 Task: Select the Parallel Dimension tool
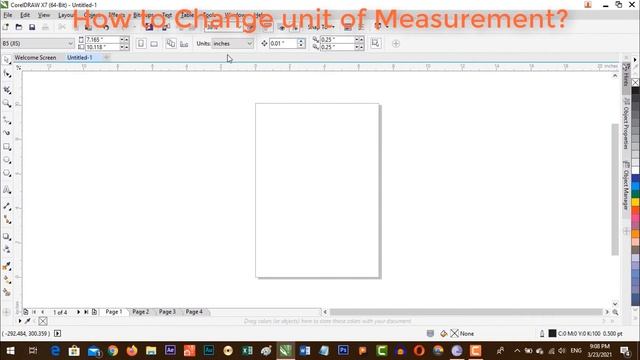7,207
